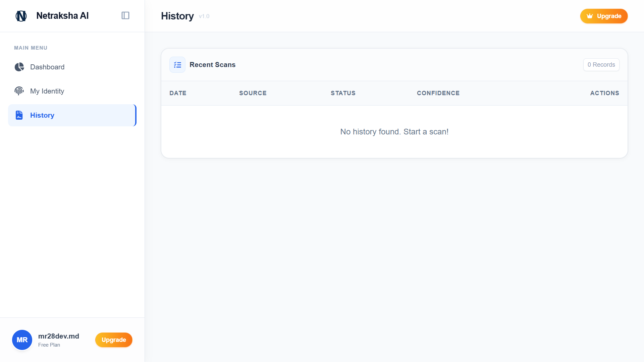Screen dimensions: 644x362
Task: Sort by the DATE column header
Action: pyautogui.click(x=178, y=93)
